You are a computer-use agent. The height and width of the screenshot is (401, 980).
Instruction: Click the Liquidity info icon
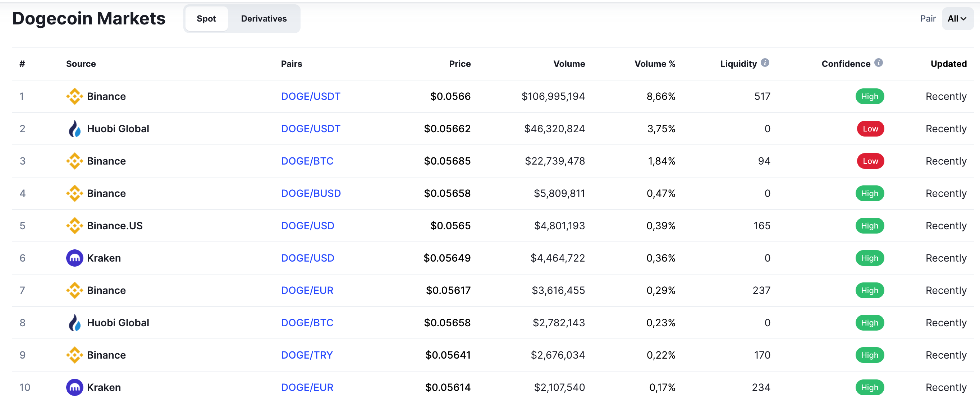(765, 63)
